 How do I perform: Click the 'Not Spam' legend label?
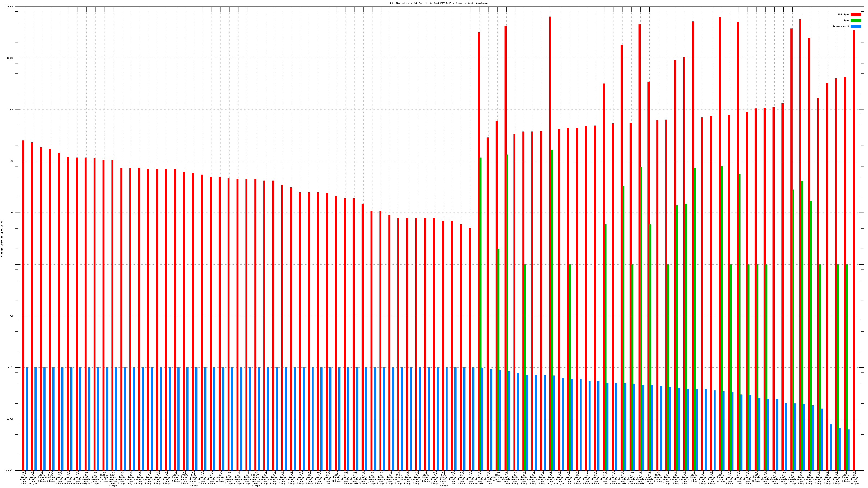844,14
